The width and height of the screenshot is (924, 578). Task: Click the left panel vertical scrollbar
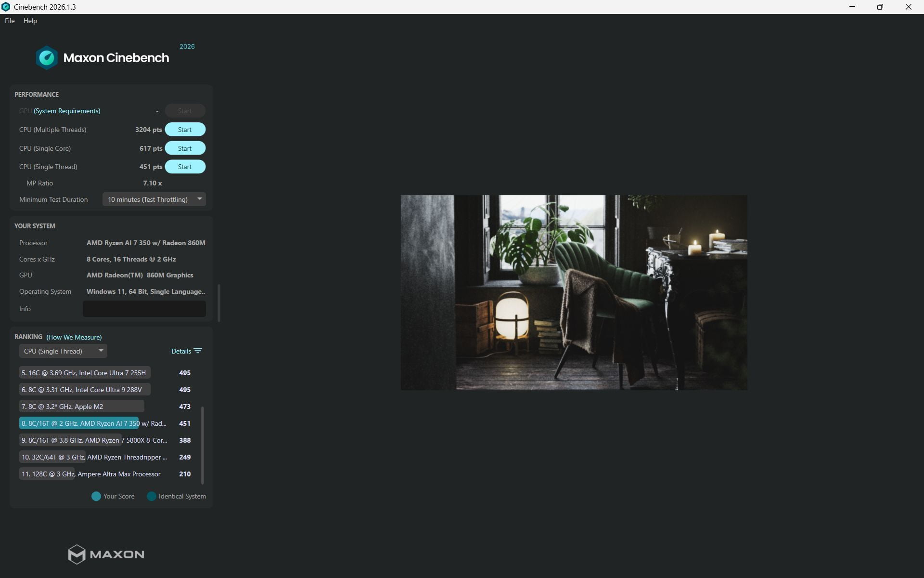click(x=219, y=303)
